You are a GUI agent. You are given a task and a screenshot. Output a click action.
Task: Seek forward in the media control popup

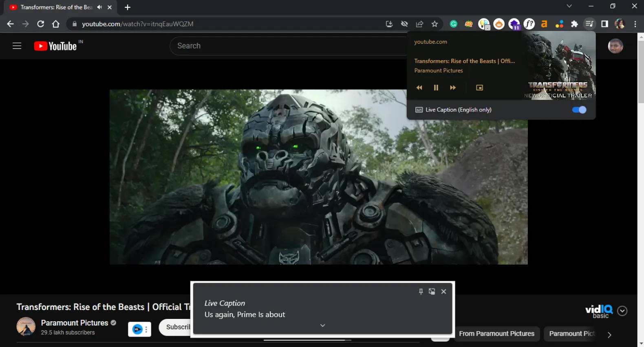pos(453,88)
